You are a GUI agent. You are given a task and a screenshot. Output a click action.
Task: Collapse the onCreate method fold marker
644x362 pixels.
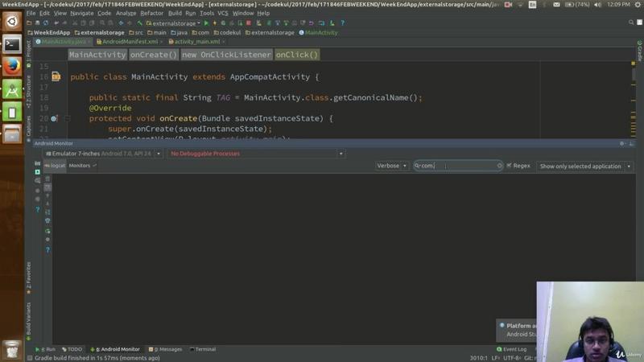pos(68,118)
